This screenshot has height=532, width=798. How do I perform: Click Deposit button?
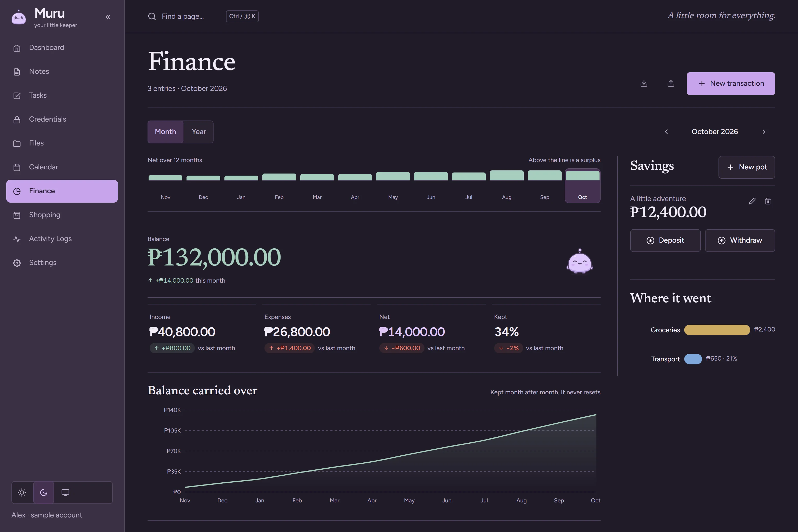coord(665,241)
